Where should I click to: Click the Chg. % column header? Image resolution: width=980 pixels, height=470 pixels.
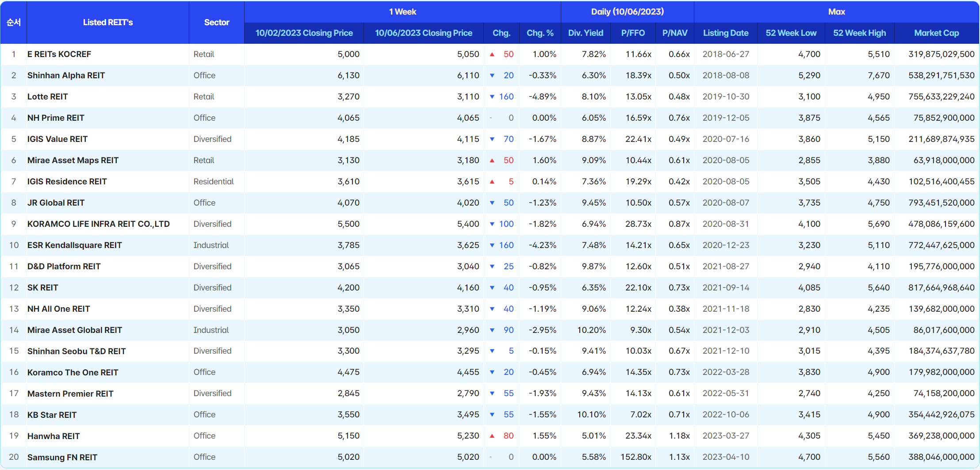pos(540,33)
